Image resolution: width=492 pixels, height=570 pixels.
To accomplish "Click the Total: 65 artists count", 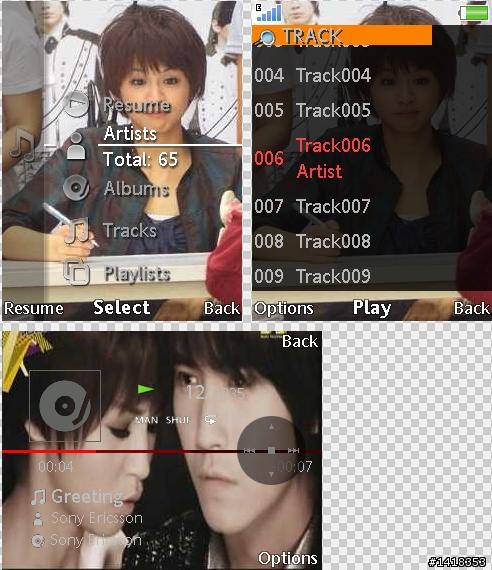I will point(140,159).
